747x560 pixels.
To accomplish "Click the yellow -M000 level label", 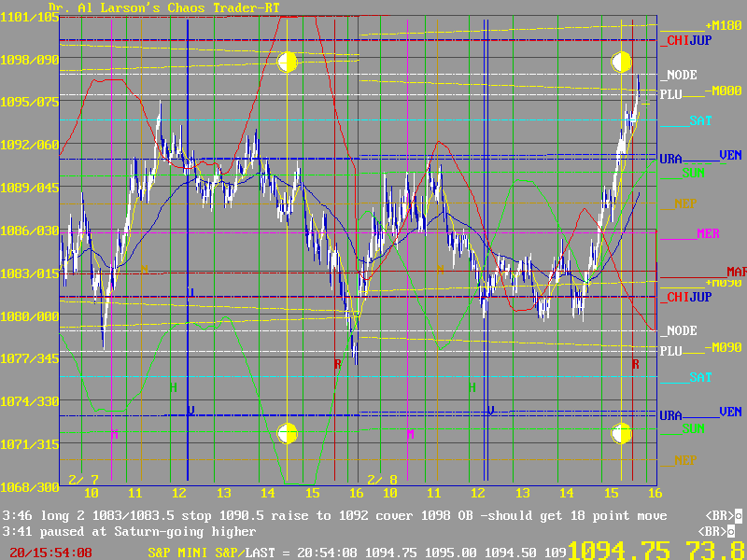I will (723, 91).
